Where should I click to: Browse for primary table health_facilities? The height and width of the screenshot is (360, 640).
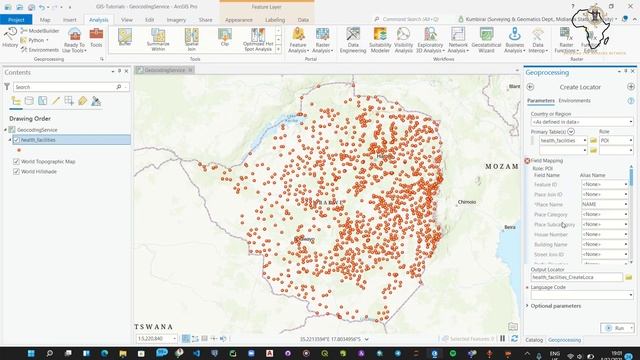tap(593, 140)
